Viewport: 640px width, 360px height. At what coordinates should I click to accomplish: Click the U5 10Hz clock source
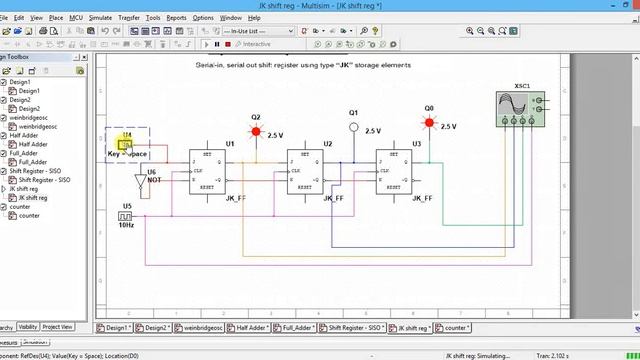pos(125,216)
